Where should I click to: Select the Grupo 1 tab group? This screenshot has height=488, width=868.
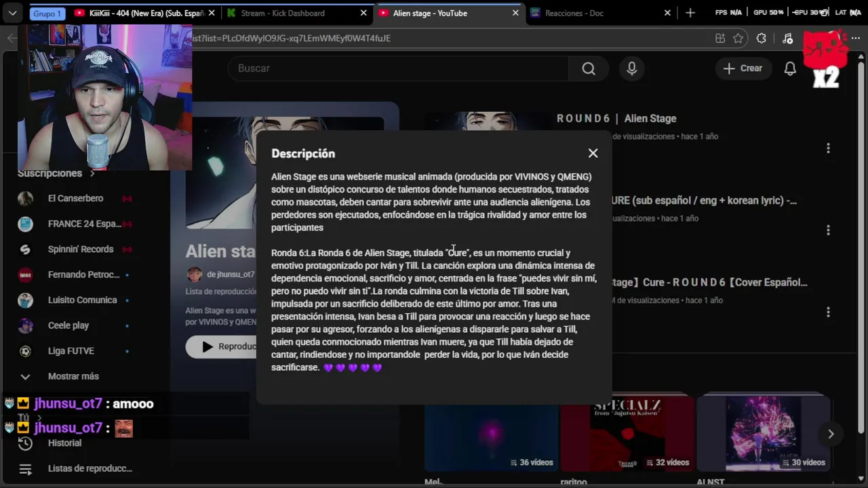point(47,14)
